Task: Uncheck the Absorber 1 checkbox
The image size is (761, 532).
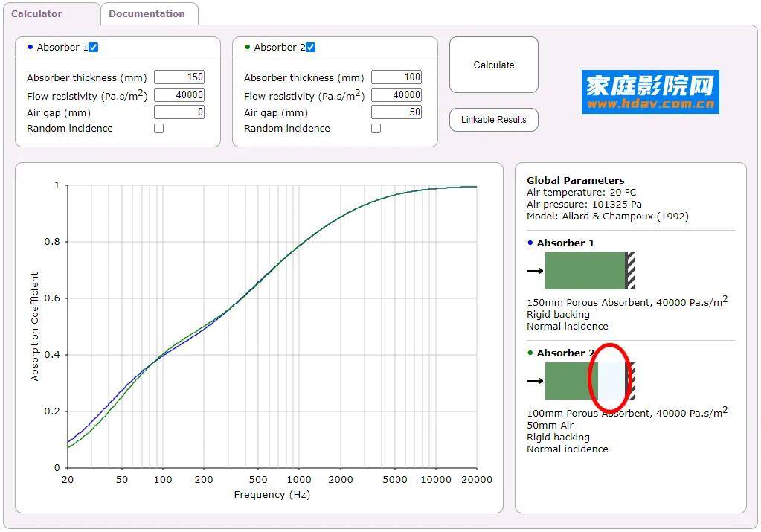Action: coord(94,47)
